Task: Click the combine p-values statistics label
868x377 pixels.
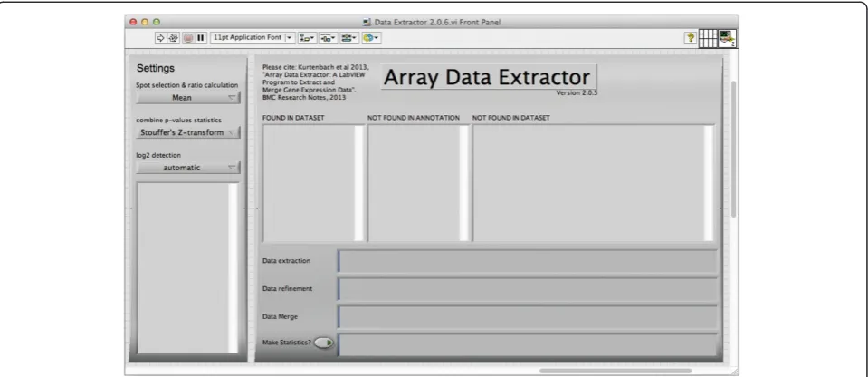Action: pyautogui.click(x=178, y=121)
